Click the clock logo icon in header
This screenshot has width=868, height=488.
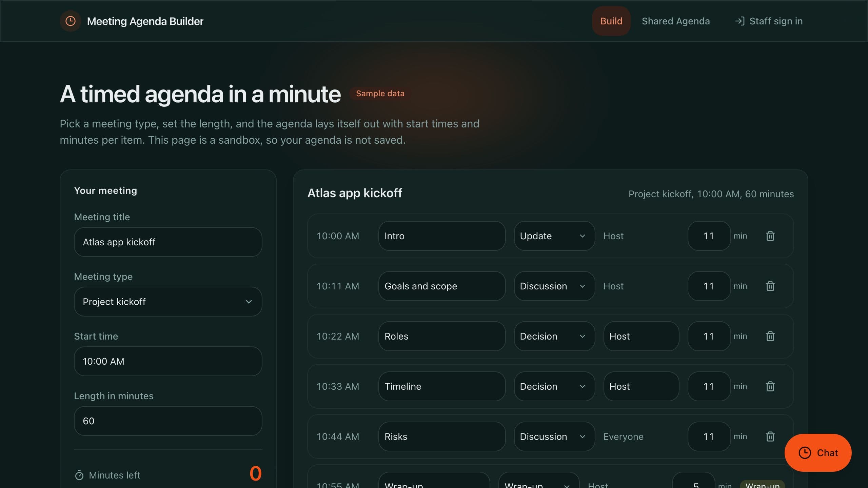[70, 21]
